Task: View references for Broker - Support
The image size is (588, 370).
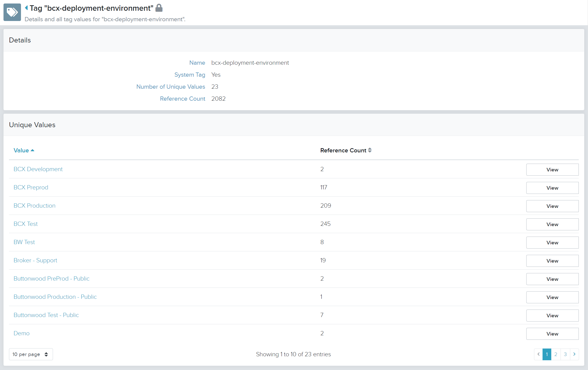Action: coord(552,261)
